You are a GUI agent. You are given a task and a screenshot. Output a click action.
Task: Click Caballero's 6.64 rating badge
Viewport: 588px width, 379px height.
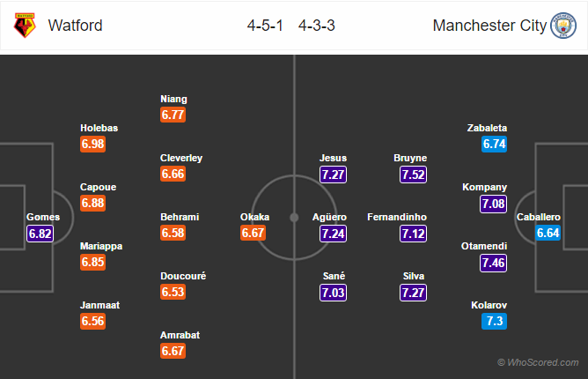(x=547, y=234)
